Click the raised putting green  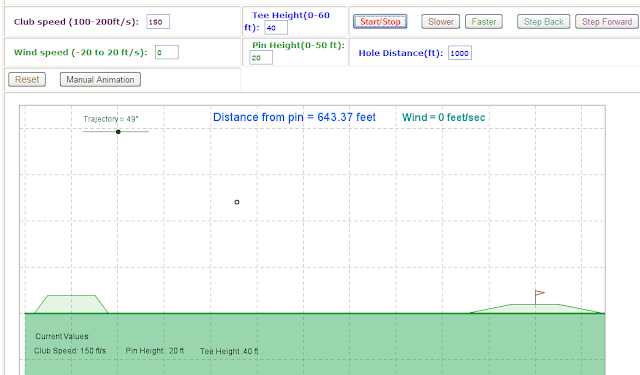536,308
